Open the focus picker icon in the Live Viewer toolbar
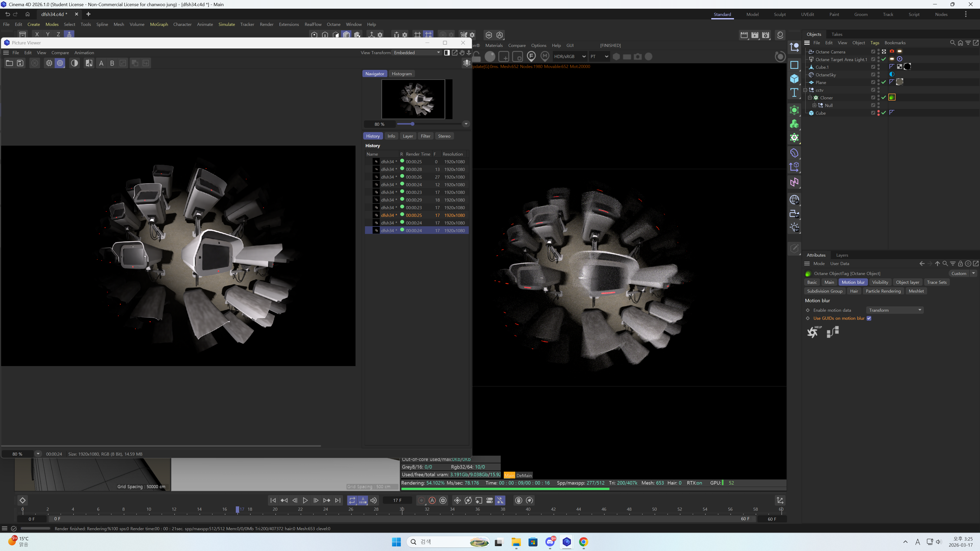 coord(531,56)
